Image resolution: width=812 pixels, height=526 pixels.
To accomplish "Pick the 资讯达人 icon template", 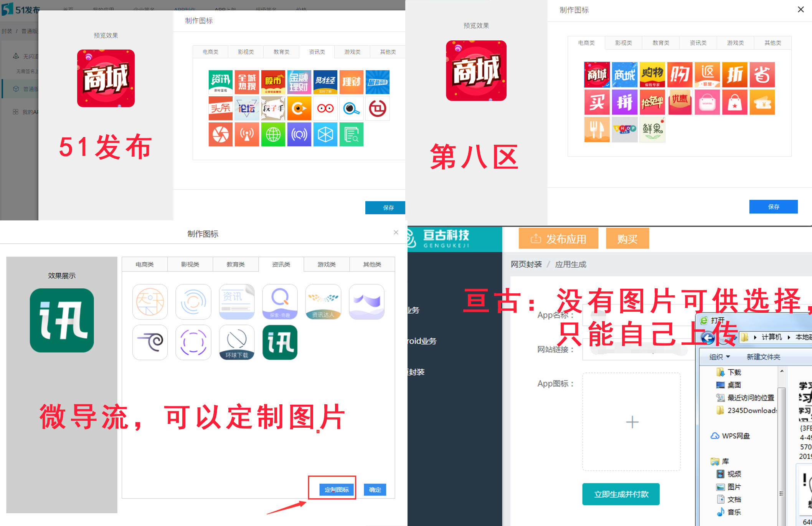I will [x=323, y=302].
